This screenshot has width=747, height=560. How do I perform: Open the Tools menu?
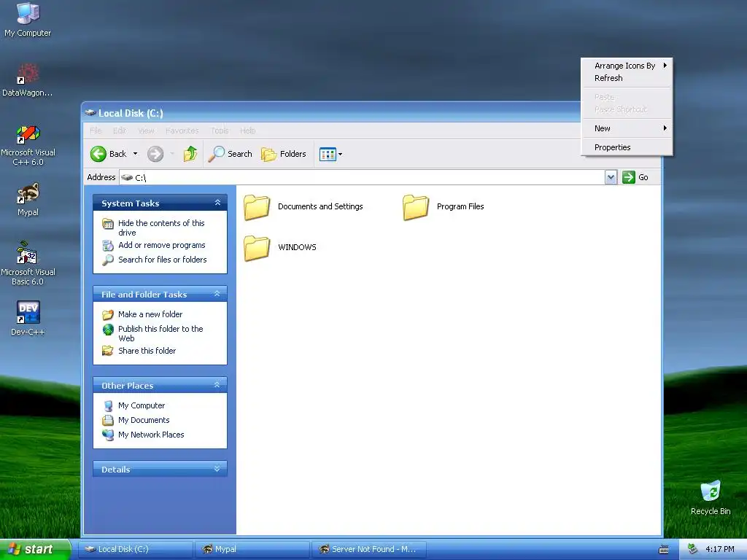(x=220, y=131)
